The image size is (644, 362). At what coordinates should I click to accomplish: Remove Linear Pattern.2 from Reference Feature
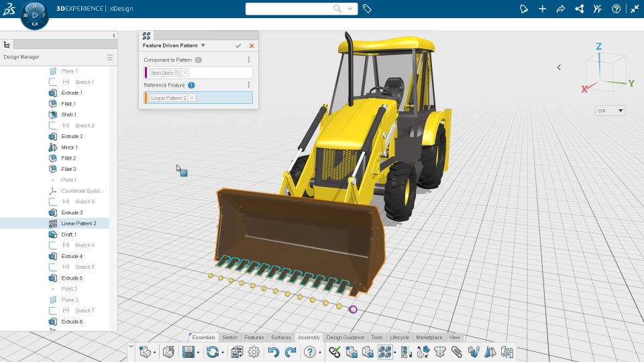tap(193, 98)
